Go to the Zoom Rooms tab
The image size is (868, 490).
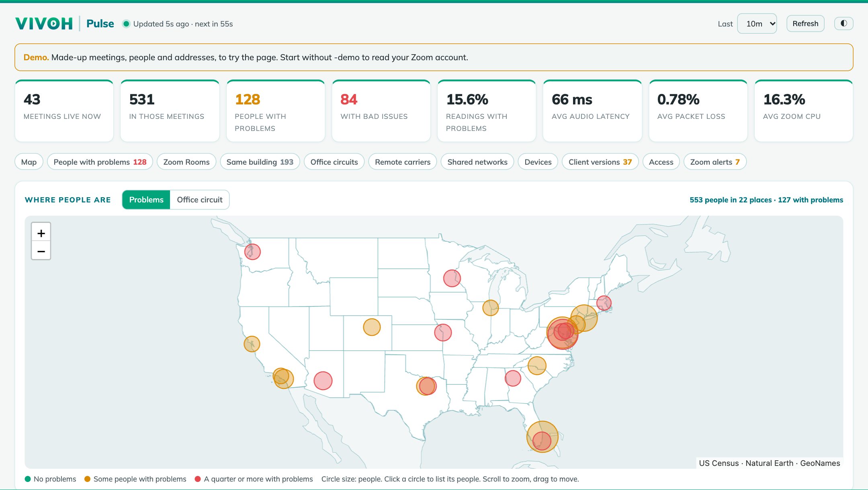pos(186,162)
